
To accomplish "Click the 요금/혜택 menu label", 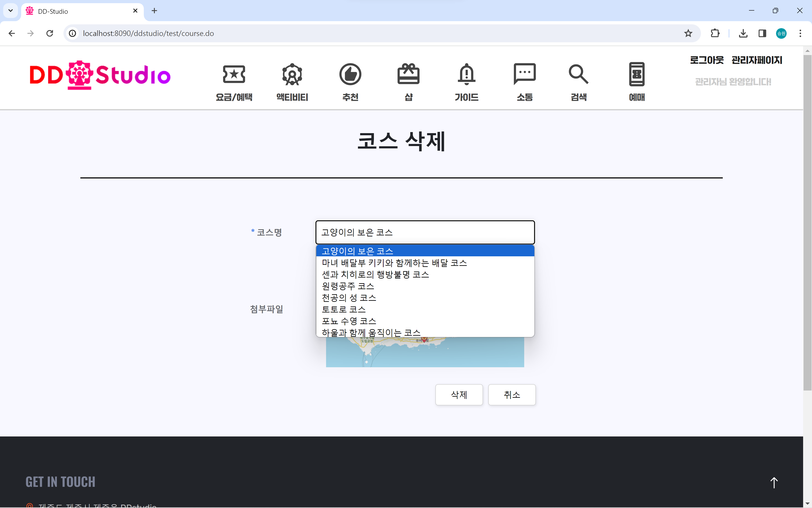I will [x=234, y=97].
